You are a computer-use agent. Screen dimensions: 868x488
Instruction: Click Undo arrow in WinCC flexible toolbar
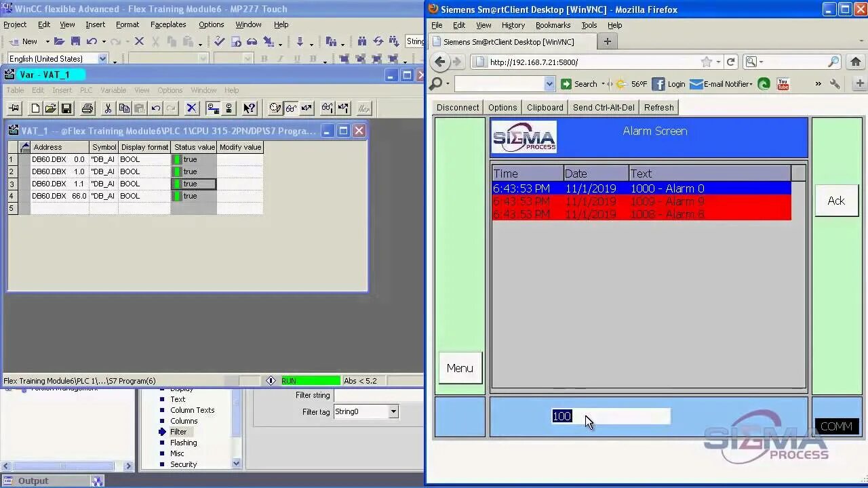[92, 41]
